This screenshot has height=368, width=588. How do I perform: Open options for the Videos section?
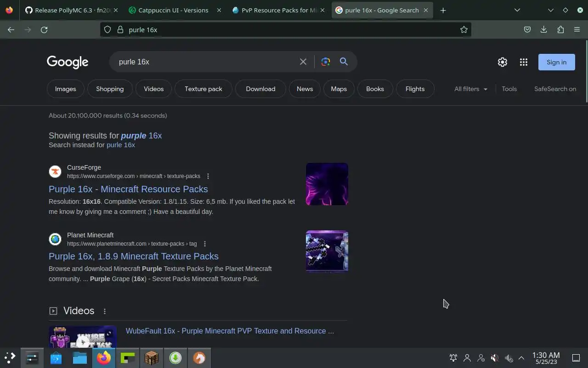(105, 311)
